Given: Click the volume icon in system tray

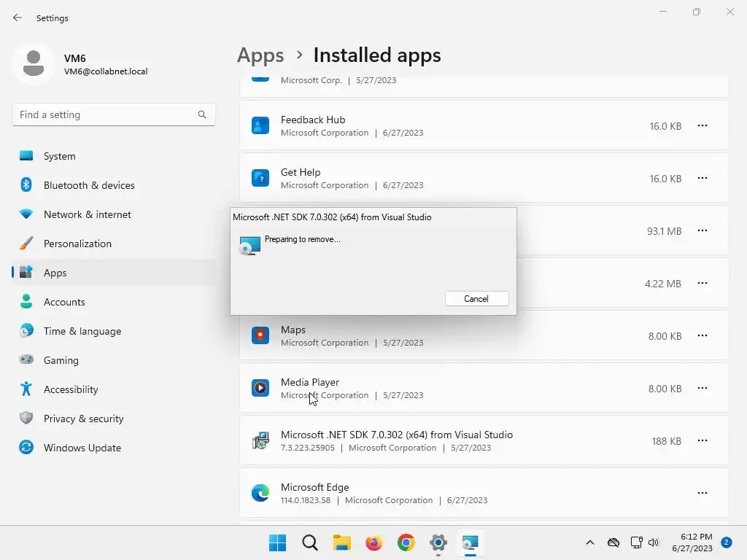Looking at the screenshot, I should [654, 542].
